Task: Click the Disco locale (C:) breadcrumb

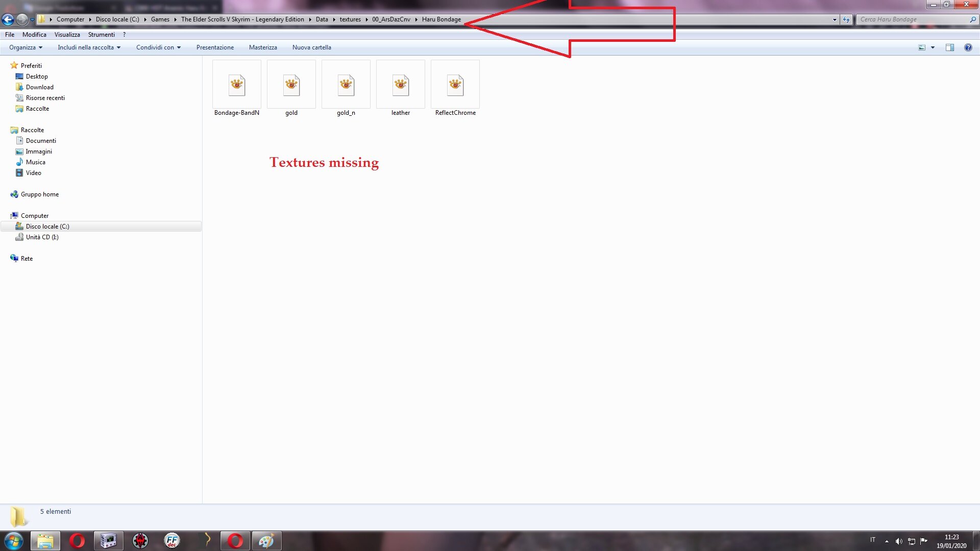Action: coord(117,19)
